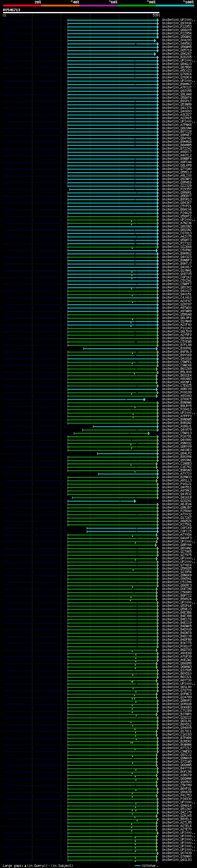
Task: Click the red ~20% identity color band
Action: (x=22, y=6)
